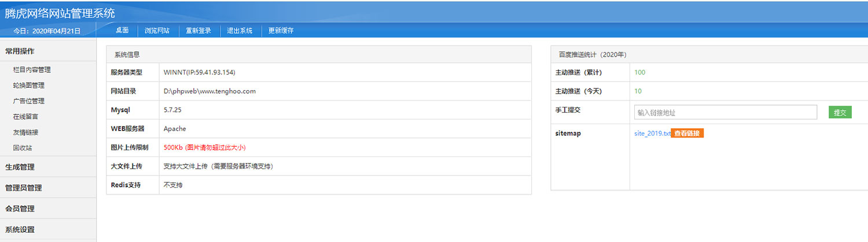Expand 系统设置 sidebar section
The image size is (868, 242).
(x=20, y=229)
